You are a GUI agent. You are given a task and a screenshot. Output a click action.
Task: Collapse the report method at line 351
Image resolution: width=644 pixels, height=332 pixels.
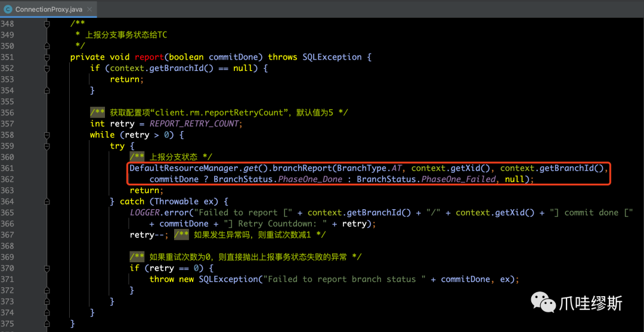click(47, 57)
